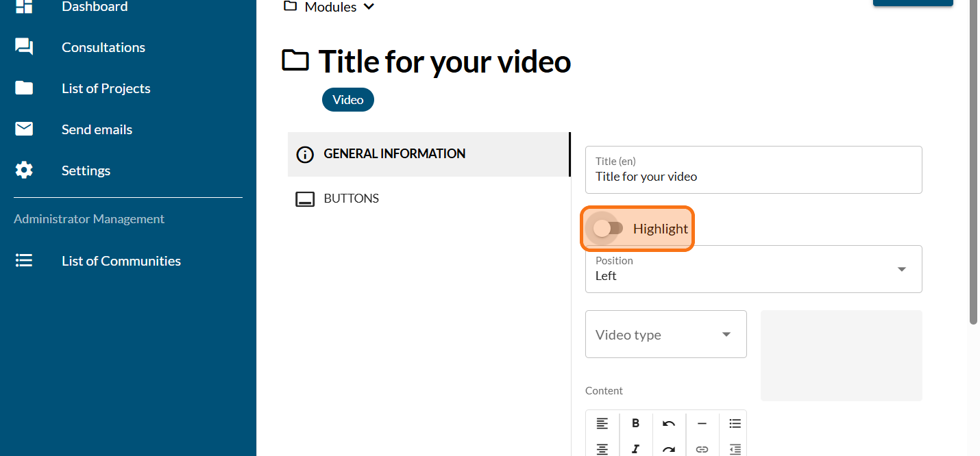This screenshot has height=456, width=980.
Task: Expand the Modules breadcrumb chevron
Action: point(369,7)
